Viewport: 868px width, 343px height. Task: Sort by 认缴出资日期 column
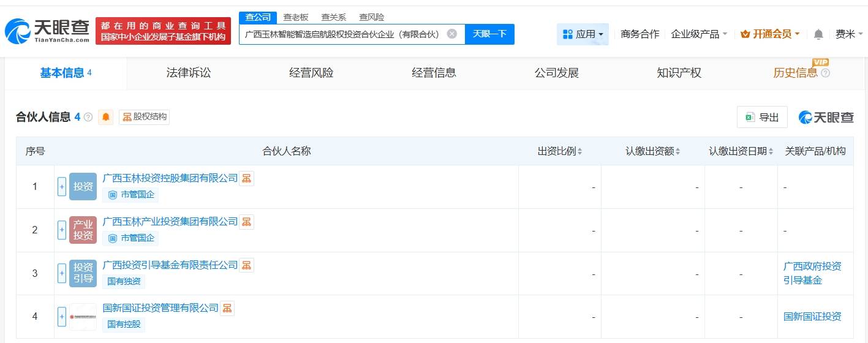(x=741, y=151)
